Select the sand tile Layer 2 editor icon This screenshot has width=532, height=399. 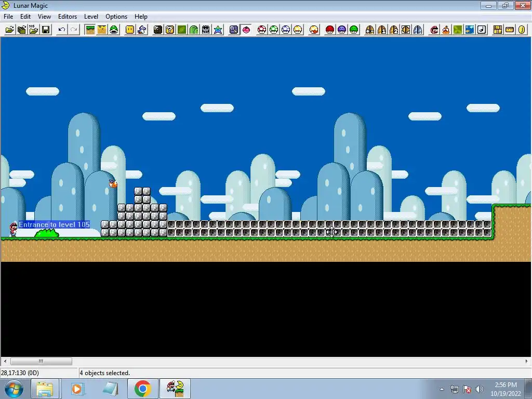click(x=102, y=30)
